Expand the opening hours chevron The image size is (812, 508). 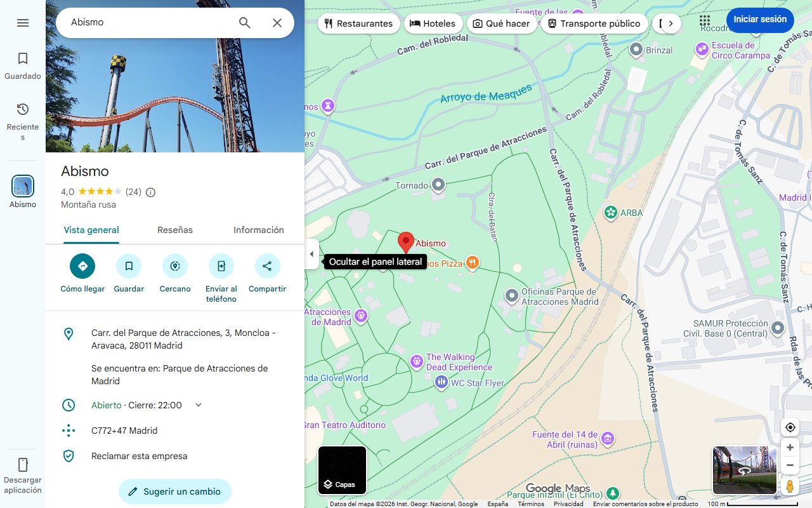tap(199, 405)
